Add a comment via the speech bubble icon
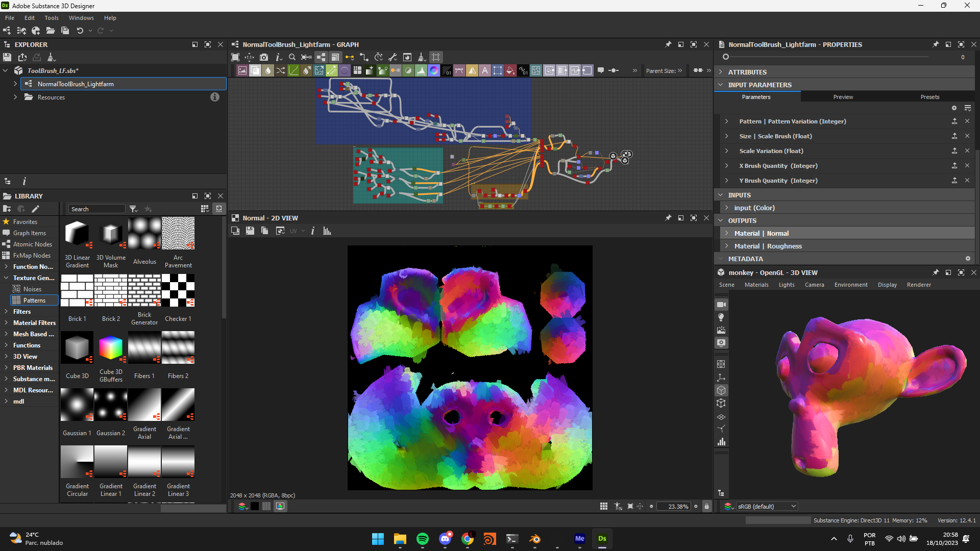980x551 pixels. tap(601, 70)
